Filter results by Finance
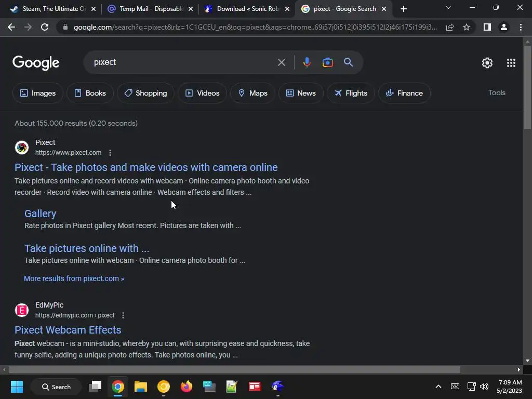 click(x=404, y=93)
